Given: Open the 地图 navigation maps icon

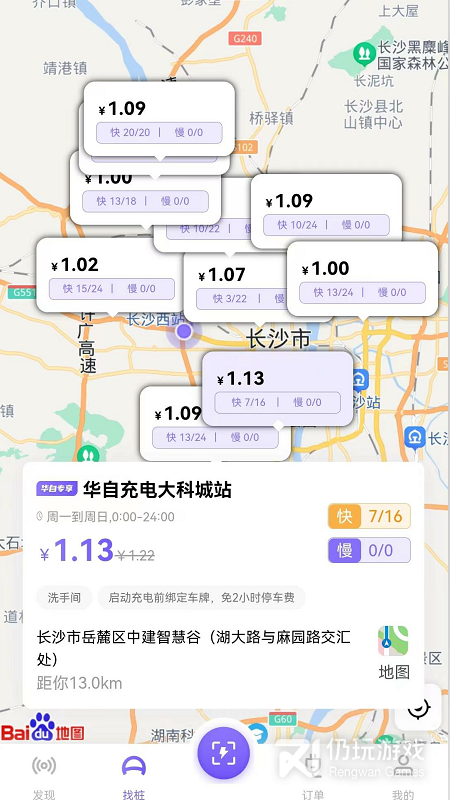Looking at the screenshot, I should click(x=393, y=653).
